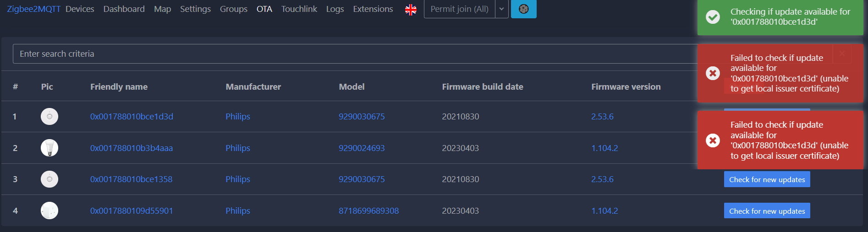The height and width of the screenshot is (232, 868).
Task: Open the Touchlink page
Action: pyautogui.click(x=299, y=9)
